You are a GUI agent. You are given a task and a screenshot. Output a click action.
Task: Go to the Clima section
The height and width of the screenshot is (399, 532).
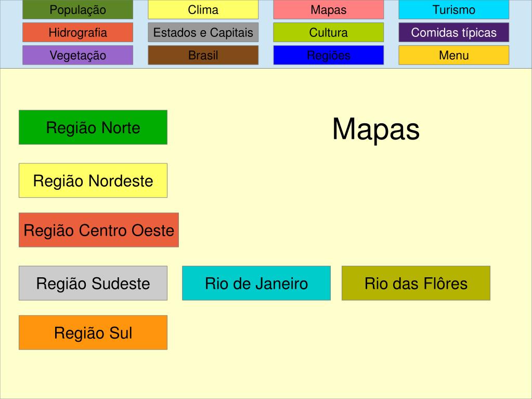tap(203, 9)
